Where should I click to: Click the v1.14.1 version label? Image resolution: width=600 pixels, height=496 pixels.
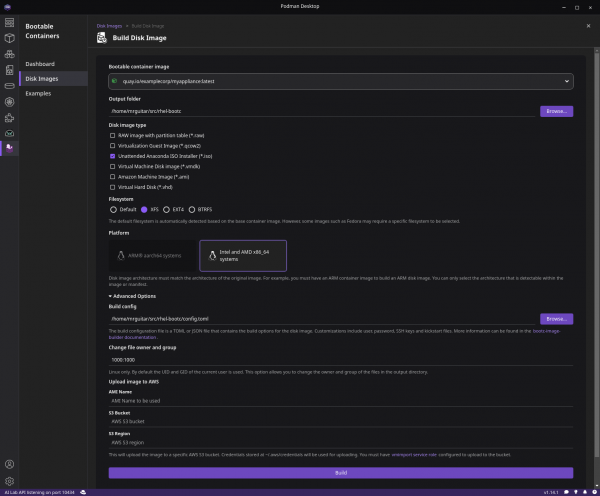coord(551,493)
